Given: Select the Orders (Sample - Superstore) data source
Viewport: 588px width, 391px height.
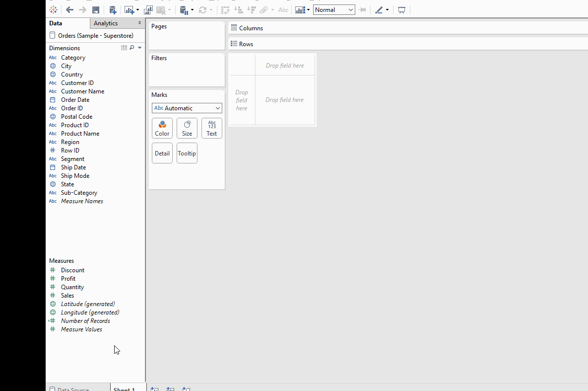Looking at the screenshot, I should click(95, 36).
